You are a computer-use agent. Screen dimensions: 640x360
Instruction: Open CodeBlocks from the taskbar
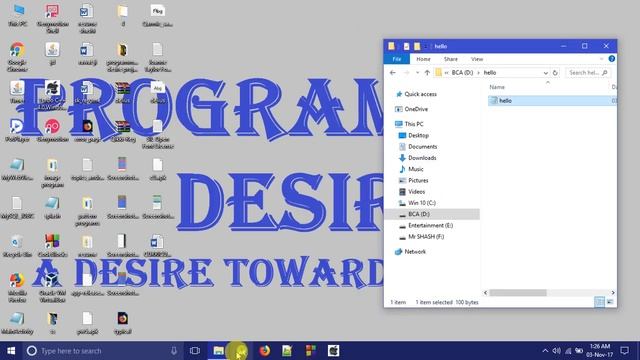[311, 351]
